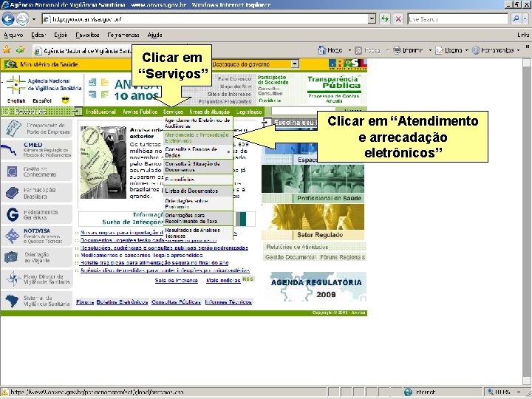This screenshot has width=532, height=399.
Task: Open the Live Search options dropdown arrow
Action: pos(525,19)
